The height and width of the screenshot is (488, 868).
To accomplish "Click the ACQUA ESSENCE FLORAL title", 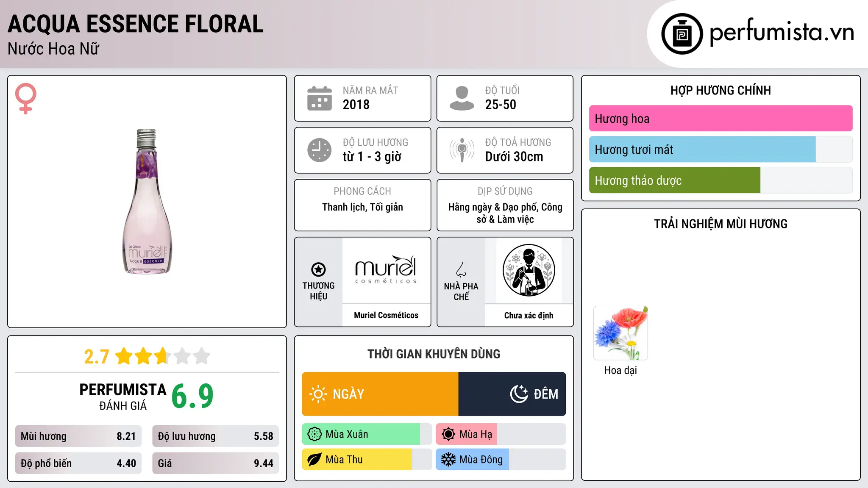I will pos(136,24).
